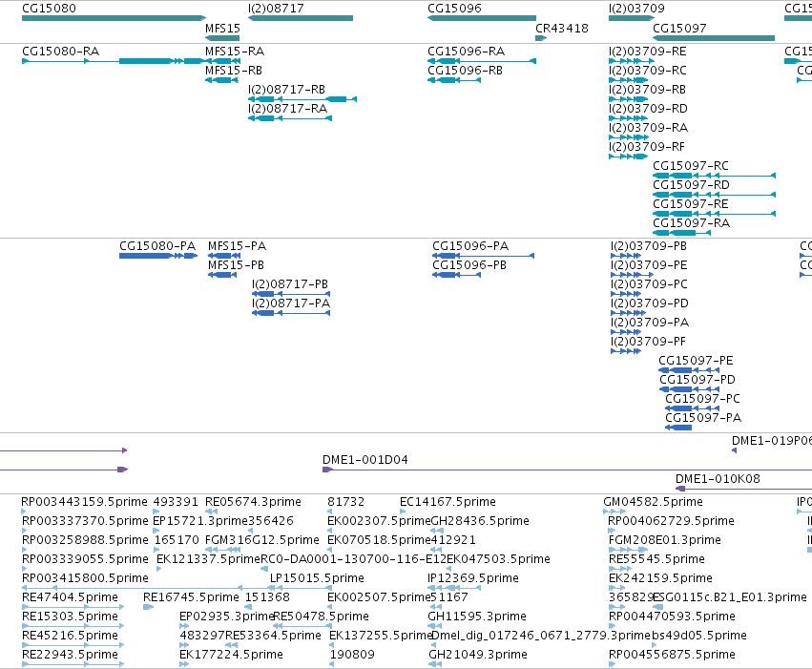The image size is (812, 669).
Task: Select the RP003443159.5prime EST label
Action: click(x=84, y=502)
